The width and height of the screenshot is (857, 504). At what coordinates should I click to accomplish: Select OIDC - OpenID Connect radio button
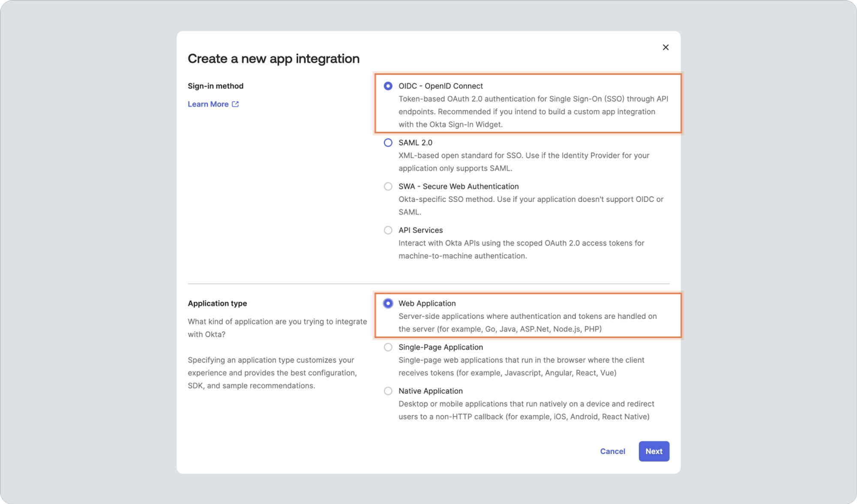pyautogui.click(x=388, y=86)
